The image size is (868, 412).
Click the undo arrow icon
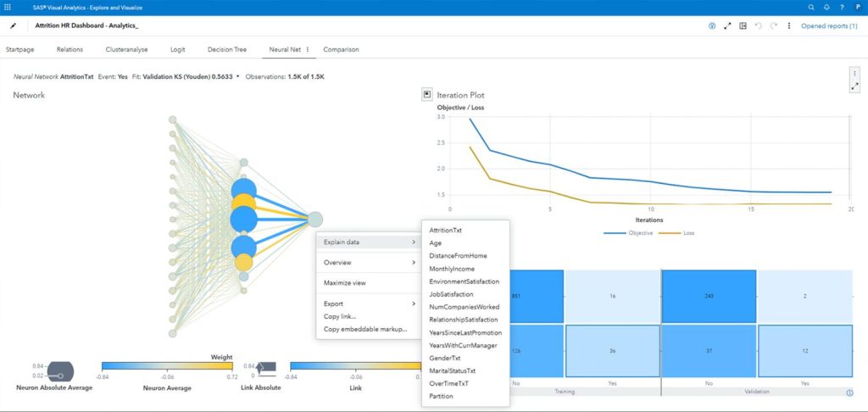pyautogui.click(x=759, y=26)
